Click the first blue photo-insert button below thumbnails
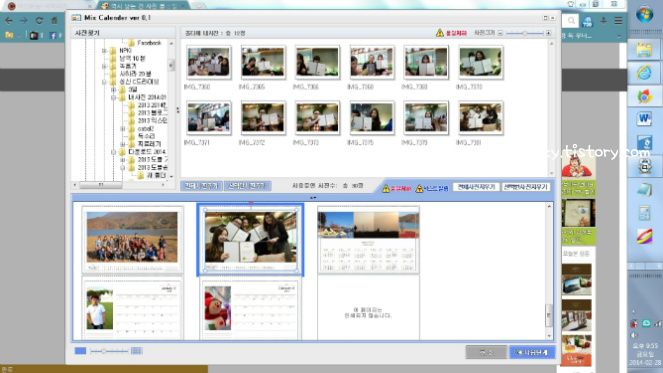The image size is (663, 373). point(201,186)
